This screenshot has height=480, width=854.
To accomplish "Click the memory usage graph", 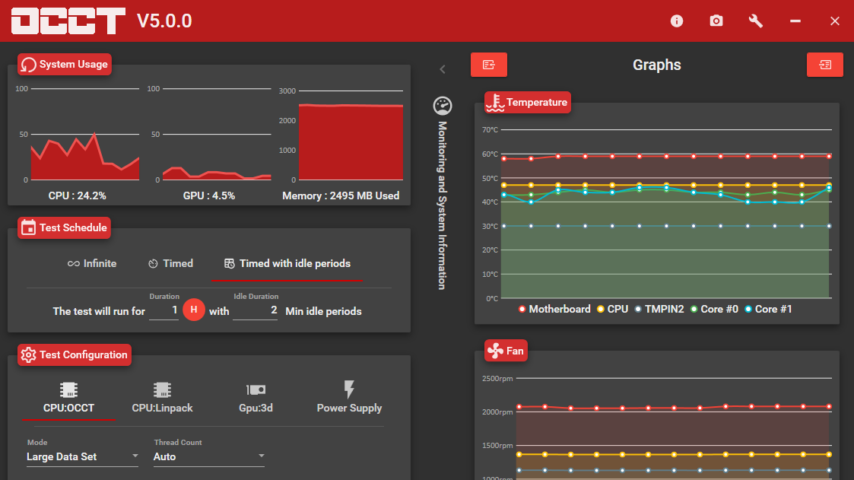I will point(351,135).
